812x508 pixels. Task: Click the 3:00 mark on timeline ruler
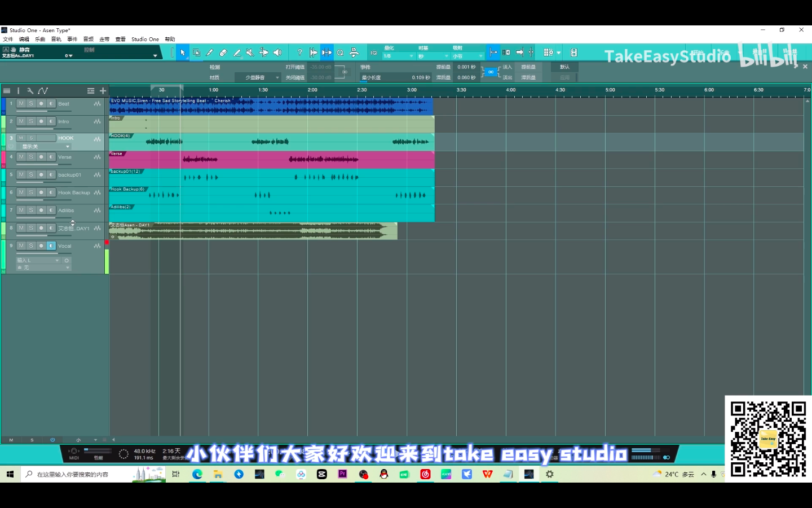pos(412,90)
